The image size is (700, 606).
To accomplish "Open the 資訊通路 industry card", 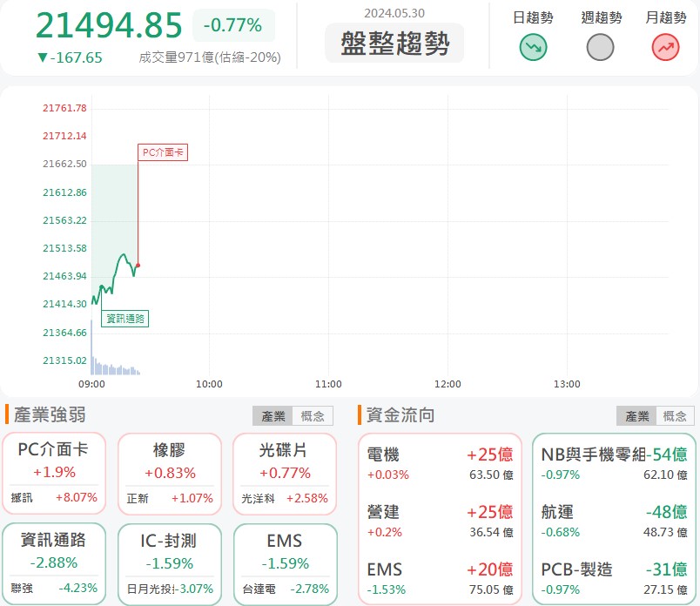I will [x=54, y=564].
